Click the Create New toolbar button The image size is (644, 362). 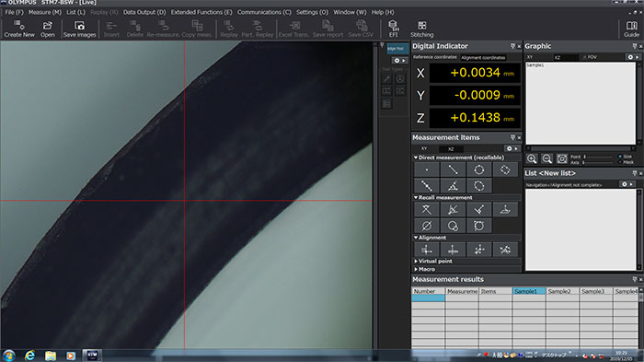[x=19, y=29]
